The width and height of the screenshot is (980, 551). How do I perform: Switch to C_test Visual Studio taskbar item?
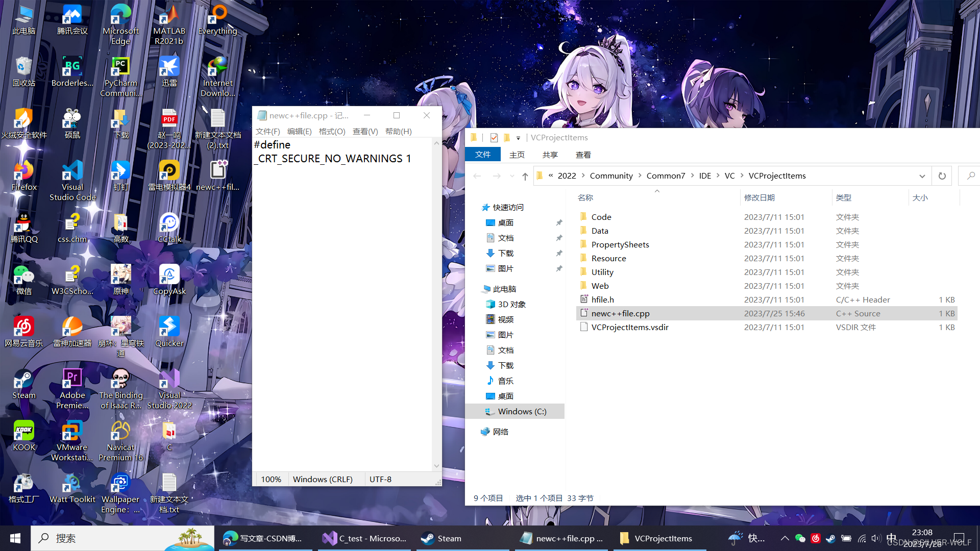pos(364,538)
